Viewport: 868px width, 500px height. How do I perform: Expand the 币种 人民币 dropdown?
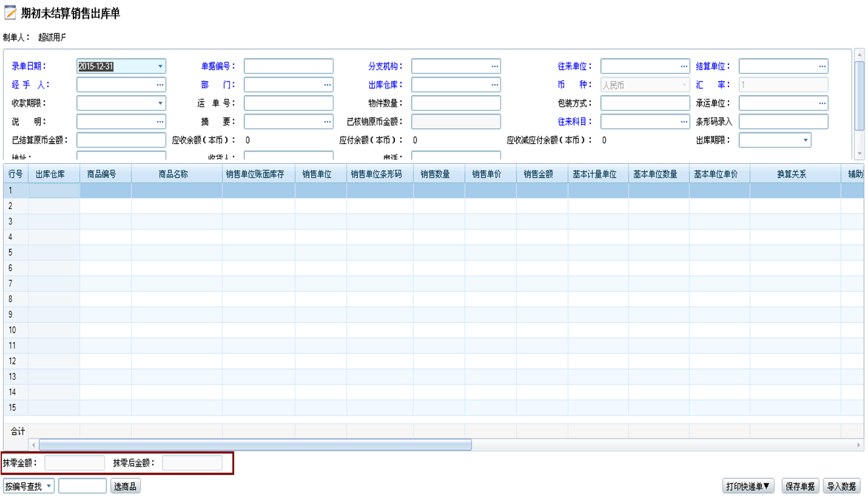click(x=685, y=85)
